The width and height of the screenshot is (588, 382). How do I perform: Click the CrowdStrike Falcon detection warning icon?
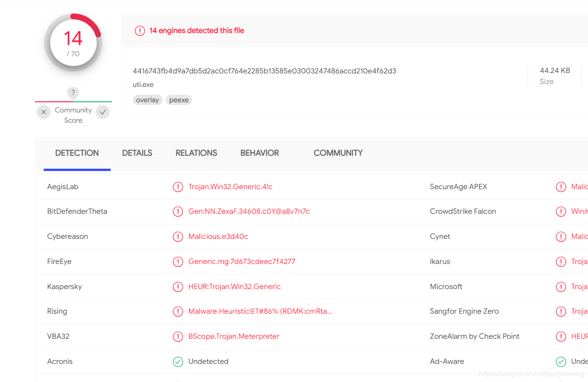[561, 211]
